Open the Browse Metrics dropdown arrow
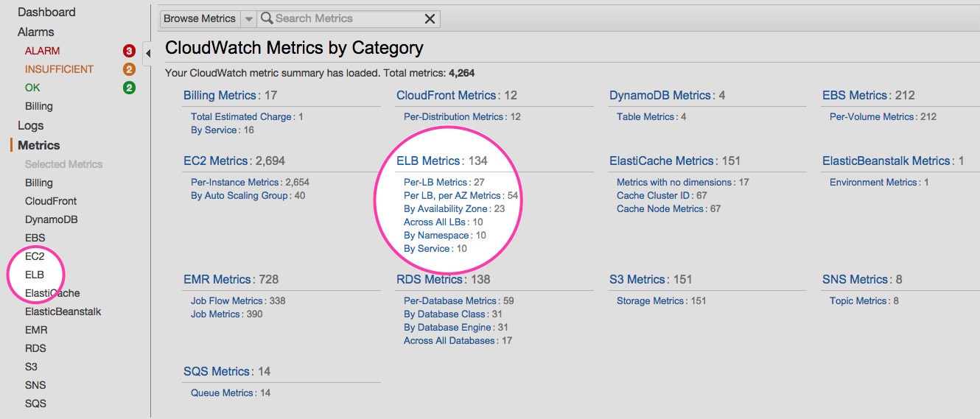Image resolution: width=980 pixels, height=419 pixels. (x=248, y=18)
